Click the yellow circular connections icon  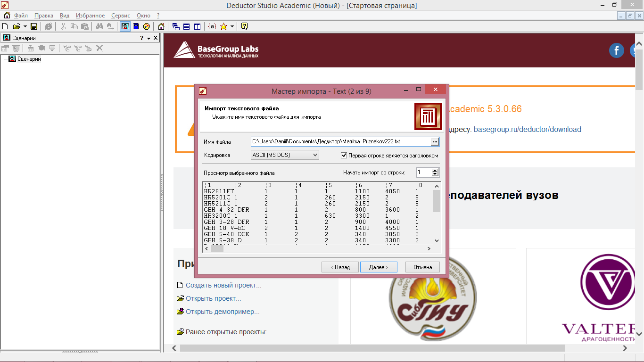[147, 26]
